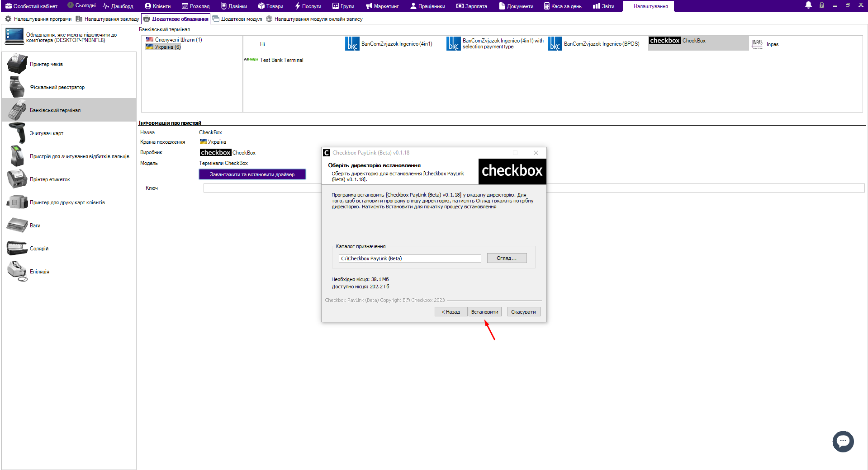This screenshot has height=470, width=868.
Task: Select Банківський термінал in sidebar
Action: (69, 110)
